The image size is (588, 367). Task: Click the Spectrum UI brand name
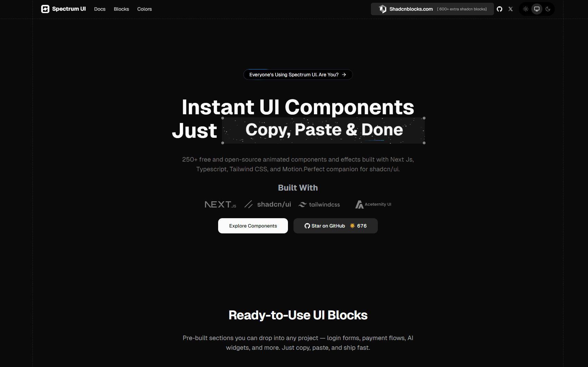69,9
